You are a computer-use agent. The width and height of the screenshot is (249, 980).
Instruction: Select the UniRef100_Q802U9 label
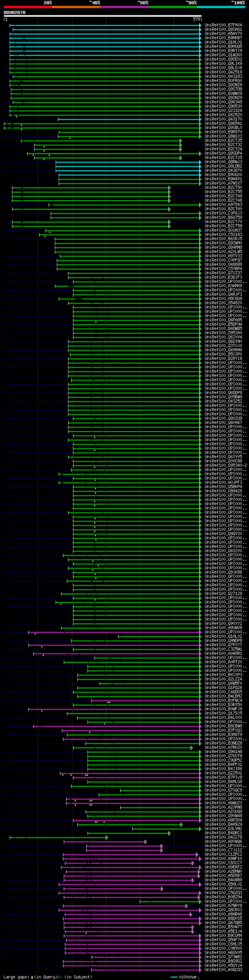223,419
